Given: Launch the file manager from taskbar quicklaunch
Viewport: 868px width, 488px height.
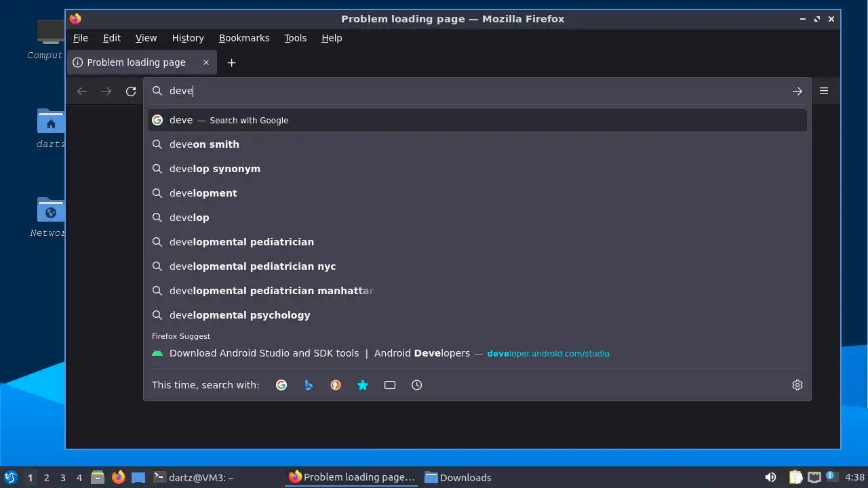Looking at the screenshot, I should click(98, 477).
